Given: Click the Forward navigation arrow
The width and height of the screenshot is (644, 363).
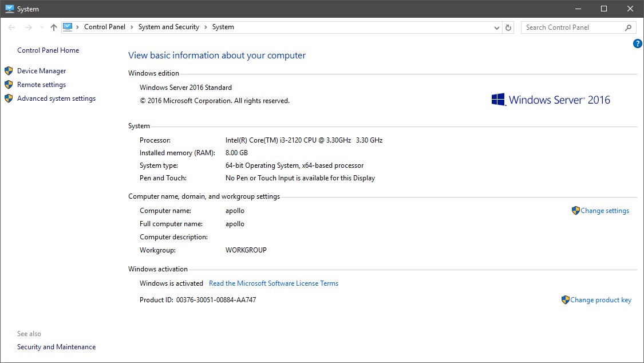Looking at the screenshot, I should (29, 27).
